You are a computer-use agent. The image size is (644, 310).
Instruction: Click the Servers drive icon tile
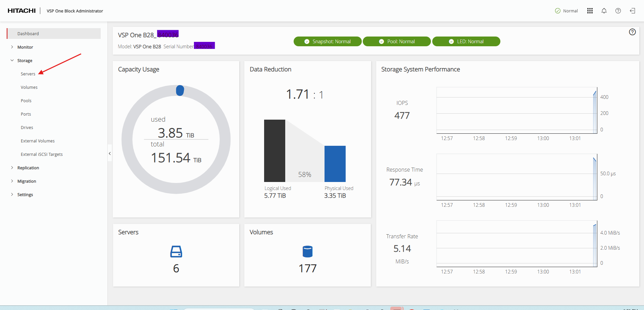coord(176,251)
